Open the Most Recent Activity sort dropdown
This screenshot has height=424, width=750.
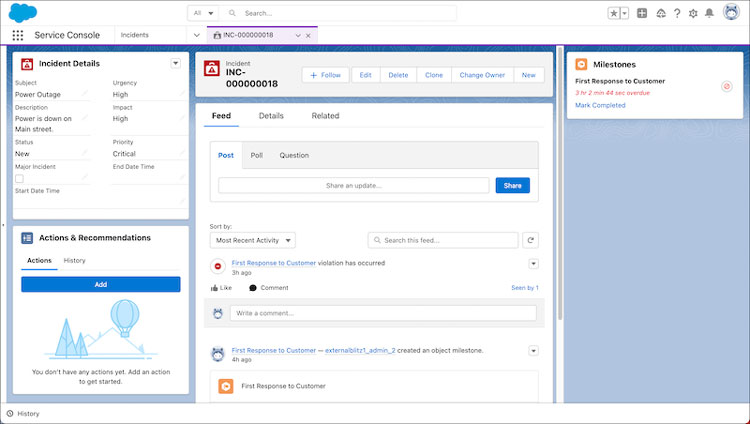tap(253, 240)
